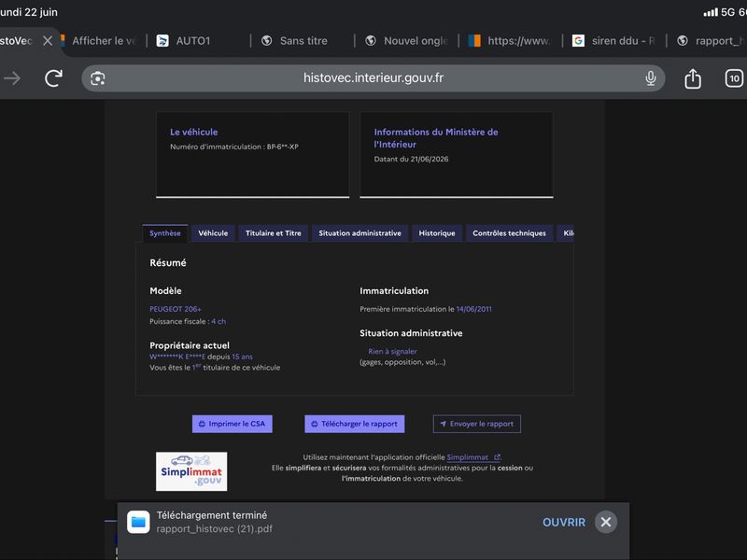Switch to the rapport_h browser tab
Viewport: 747px width, 560px height.
[712, 41]
